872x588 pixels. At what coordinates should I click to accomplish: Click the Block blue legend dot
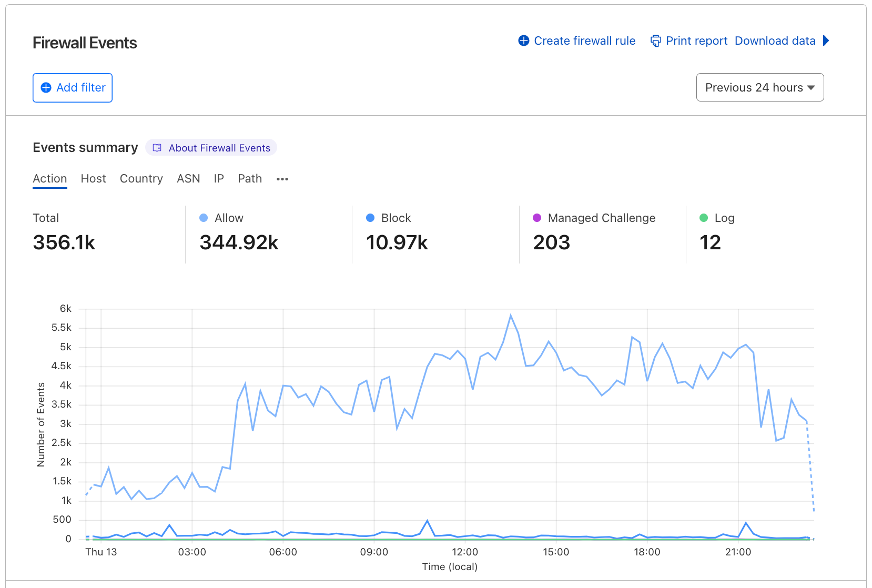click(370, 218)
